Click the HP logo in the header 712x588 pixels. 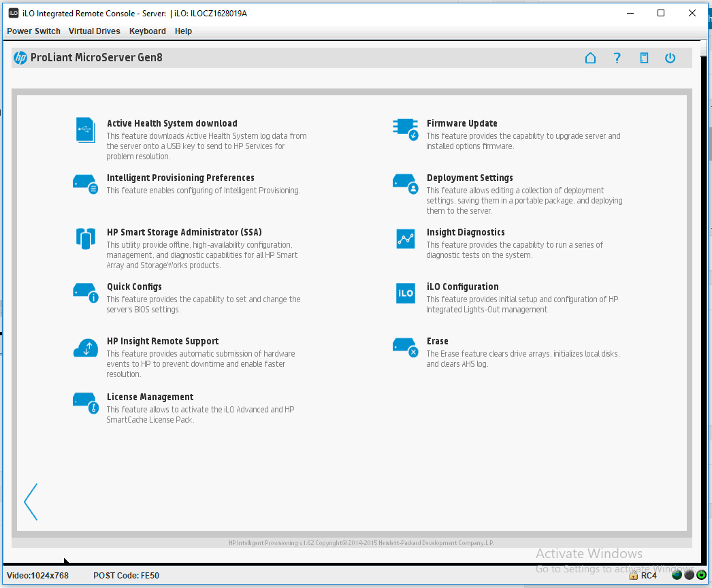coord(20,58)
